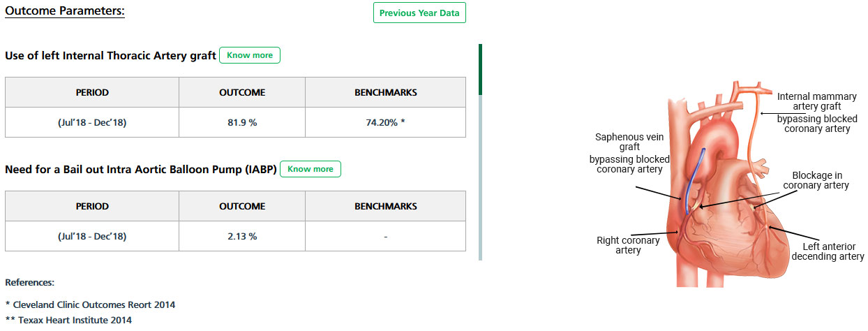Open Know more for Intra Aortic Balloon Pump

pos(310,169)
